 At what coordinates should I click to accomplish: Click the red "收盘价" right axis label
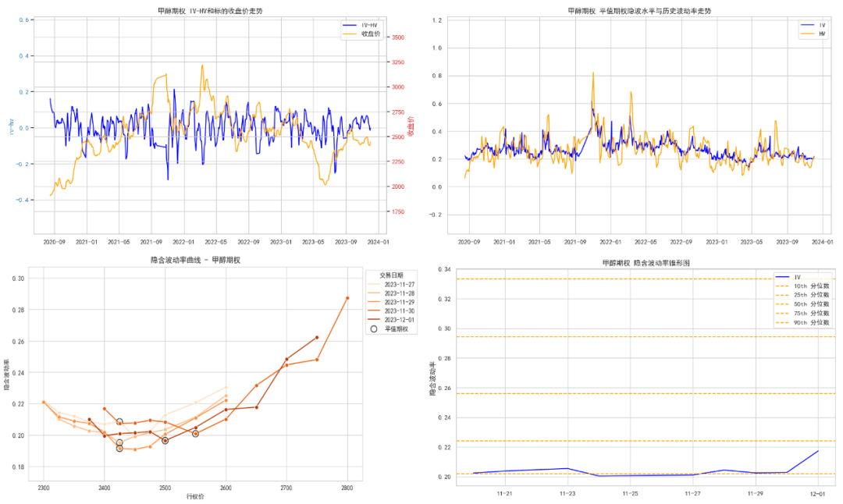(411, 127)
